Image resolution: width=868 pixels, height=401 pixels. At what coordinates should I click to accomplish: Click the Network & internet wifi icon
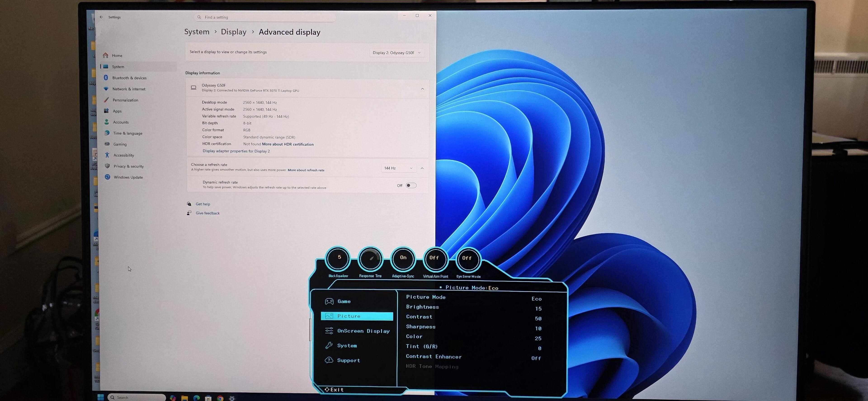pos(106,89)
